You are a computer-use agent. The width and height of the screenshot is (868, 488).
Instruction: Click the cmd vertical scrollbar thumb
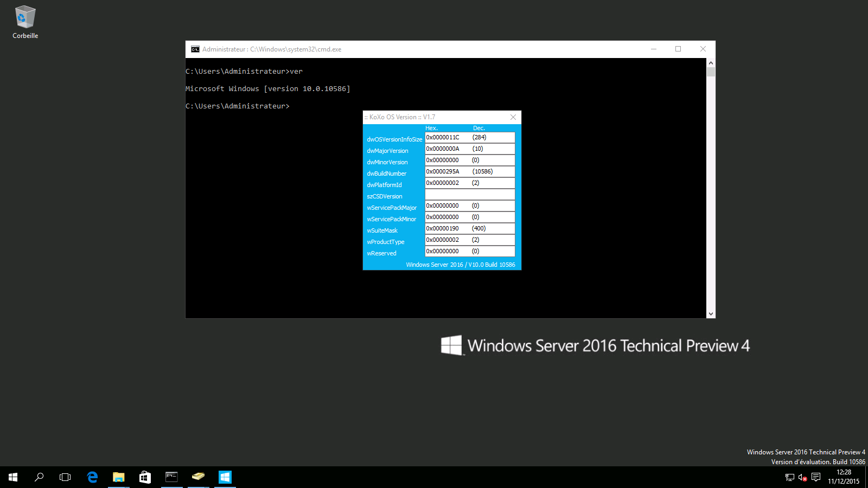coord(711,72)
